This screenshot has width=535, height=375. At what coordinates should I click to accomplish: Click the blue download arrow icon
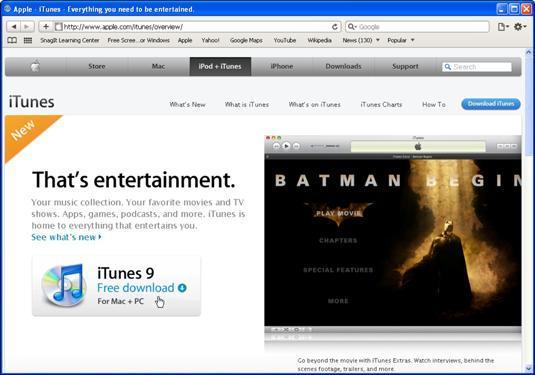pyautogui.click(x=182, y=288)
